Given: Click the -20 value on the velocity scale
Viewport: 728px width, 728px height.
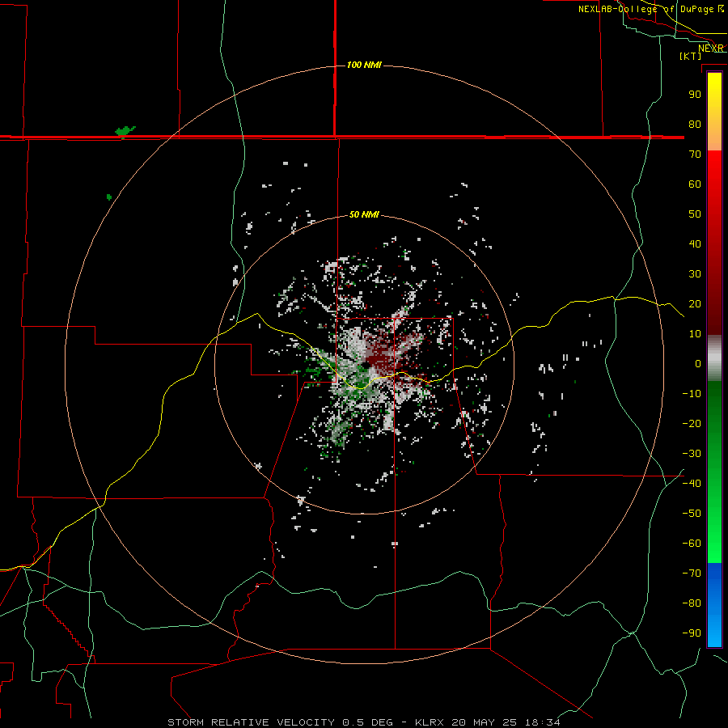Looking at the screenshot, I should click(692, 424).
